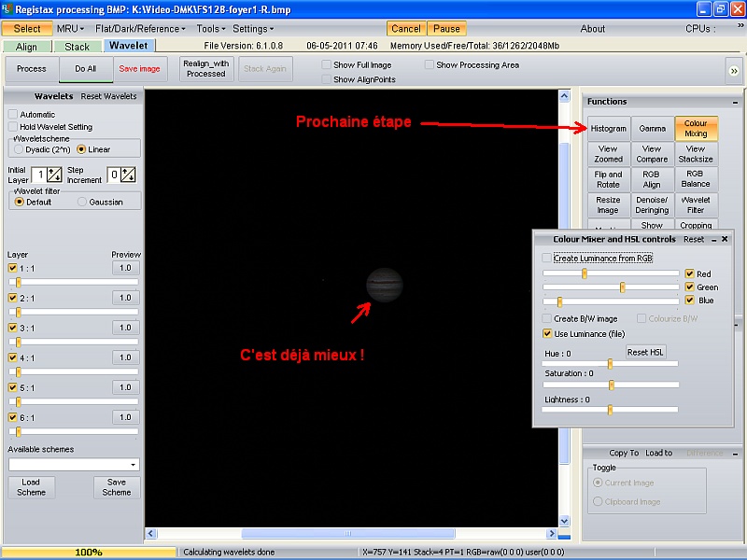Open the Histogram function
The height and width of the screenshot is (560, 747).
(x=608, y=128)
